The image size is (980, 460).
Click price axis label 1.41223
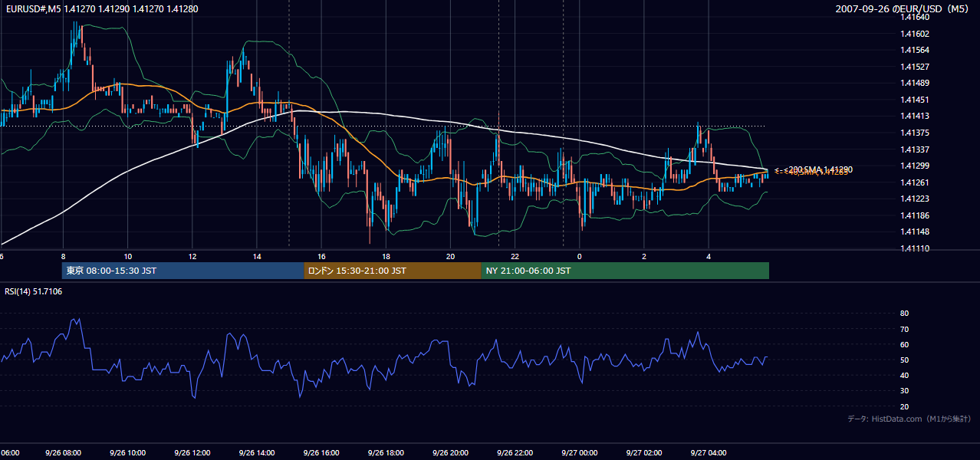pyautogui.click(x=916, y=199)
